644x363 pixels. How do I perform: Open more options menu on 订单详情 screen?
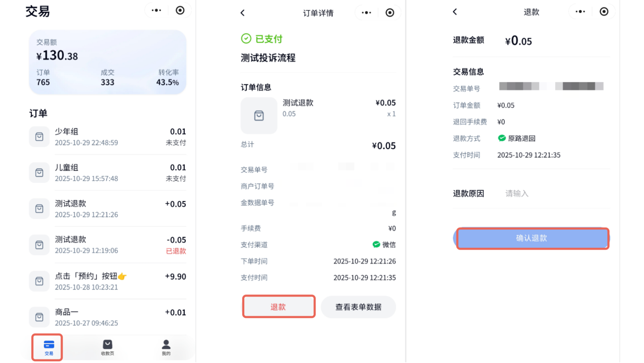coord(366,13)
